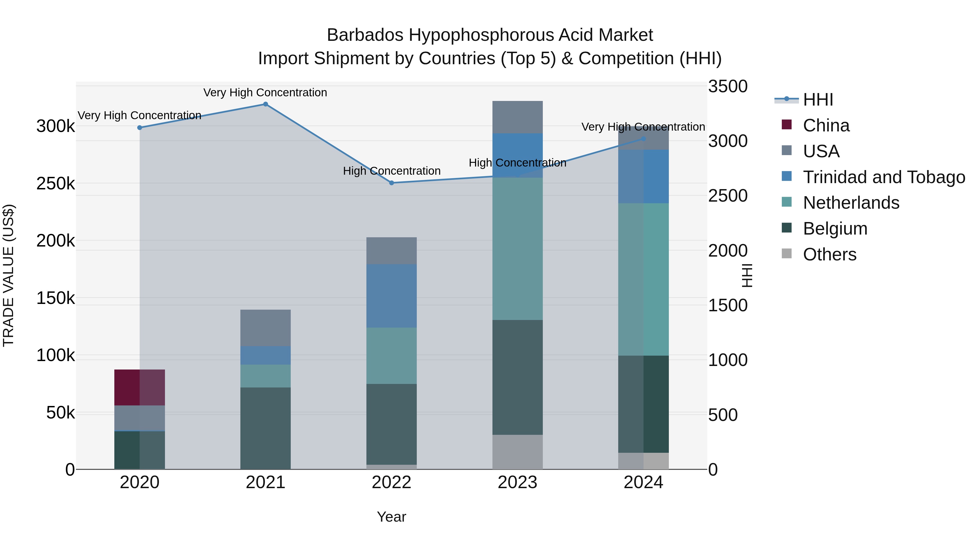Click the 2500 right axis tick label
The width and height of the screenshot is (980, 551).
click(x=728, y=196)
